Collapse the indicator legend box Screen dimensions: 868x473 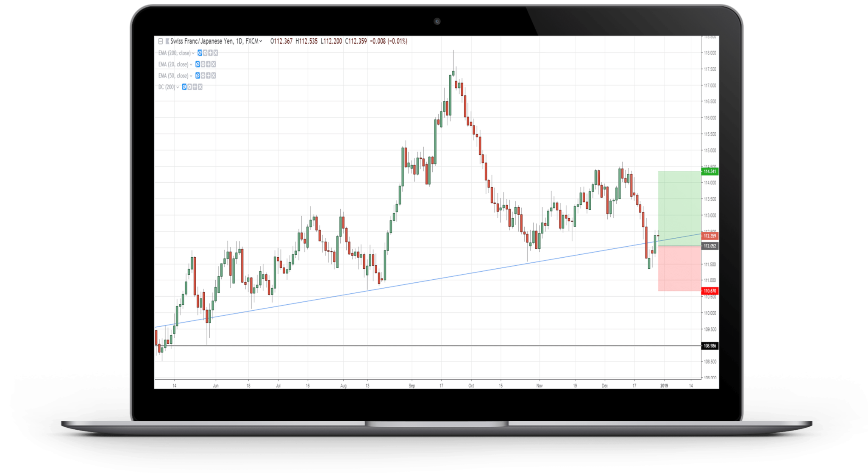coord(161,41)
